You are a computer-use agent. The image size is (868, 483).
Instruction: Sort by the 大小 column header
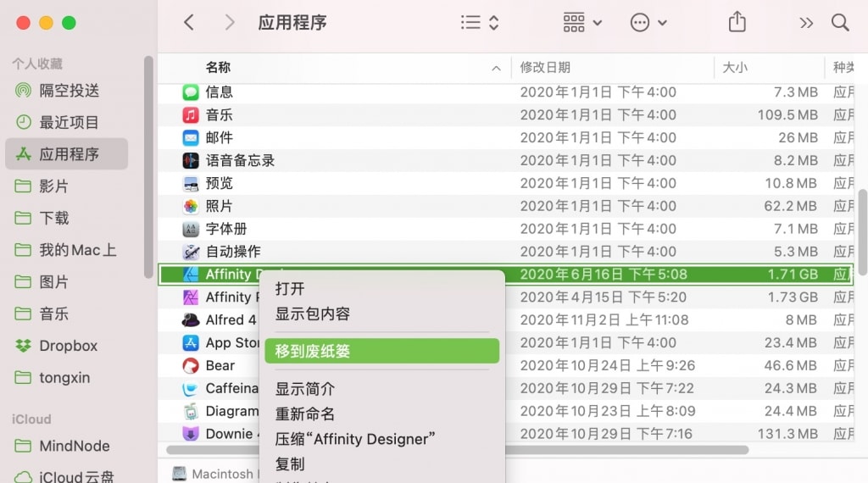tap(735, 68)
